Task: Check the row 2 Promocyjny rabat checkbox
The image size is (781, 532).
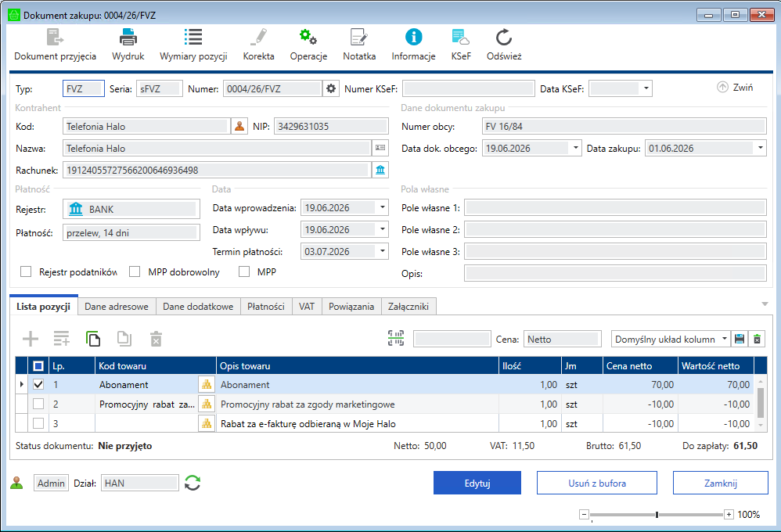Action: pyautogui.click(x=38, y=404)
